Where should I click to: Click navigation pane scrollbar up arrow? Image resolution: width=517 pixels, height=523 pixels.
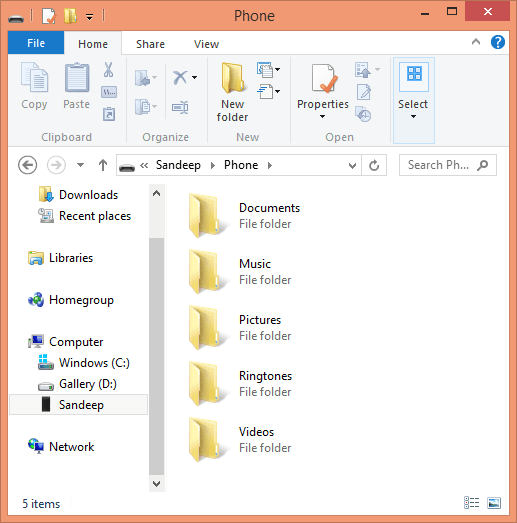156,193
